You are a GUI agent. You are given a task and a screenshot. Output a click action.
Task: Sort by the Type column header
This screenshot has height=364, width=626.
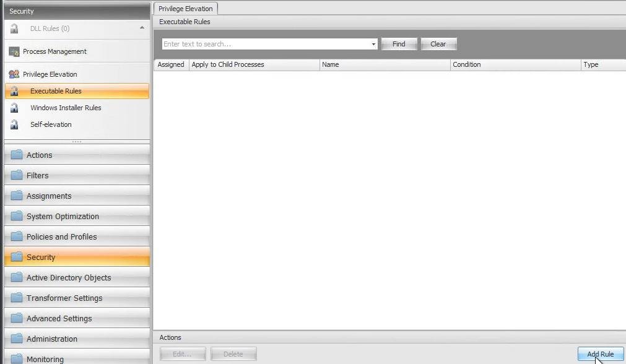pos(603,64)
